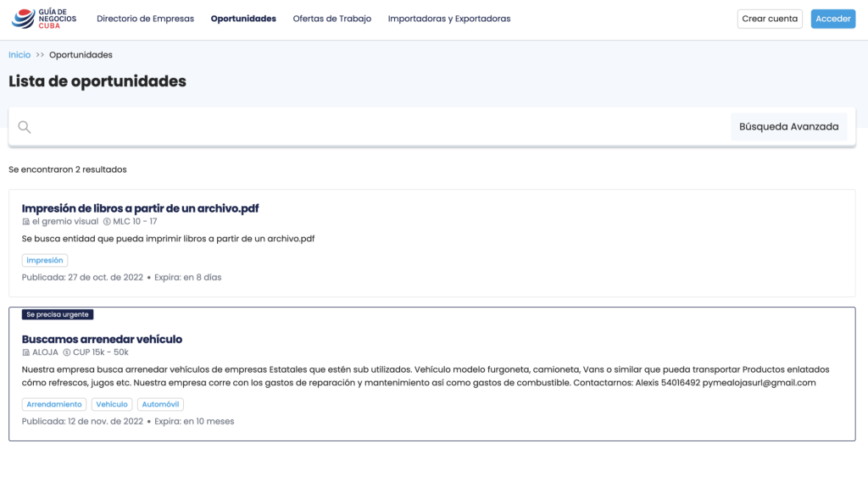This screenshot has width=868, height=482.
Task: Click the building icon beside el gremio visual
Action: tap(25, 221)
